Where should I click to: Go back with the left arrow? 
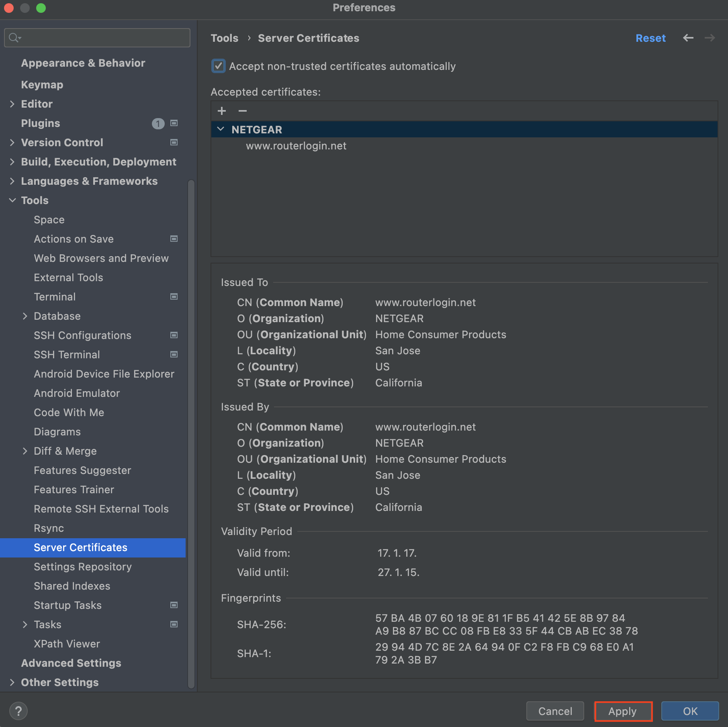688,38
